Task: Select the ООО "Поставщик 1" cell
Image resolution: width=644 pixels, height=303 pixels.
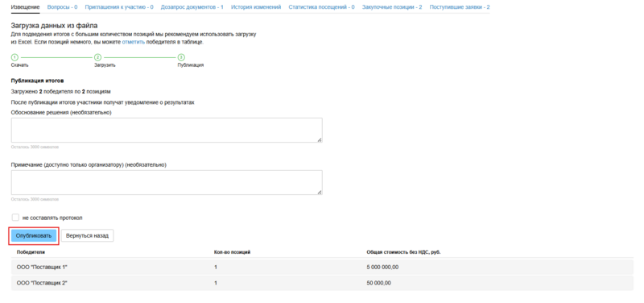Action: coord(42,268)
